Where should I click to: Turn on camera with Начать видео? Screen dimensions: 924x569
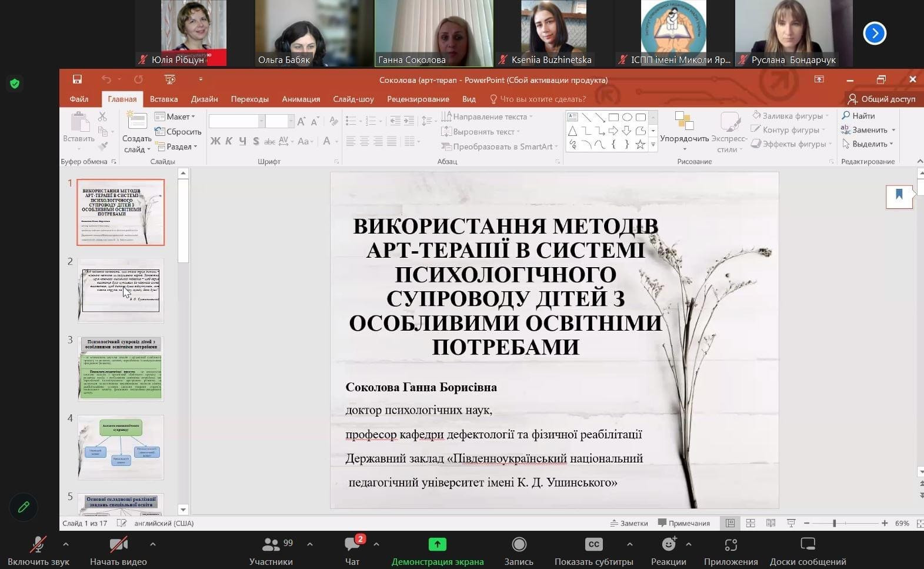[118, 544]
